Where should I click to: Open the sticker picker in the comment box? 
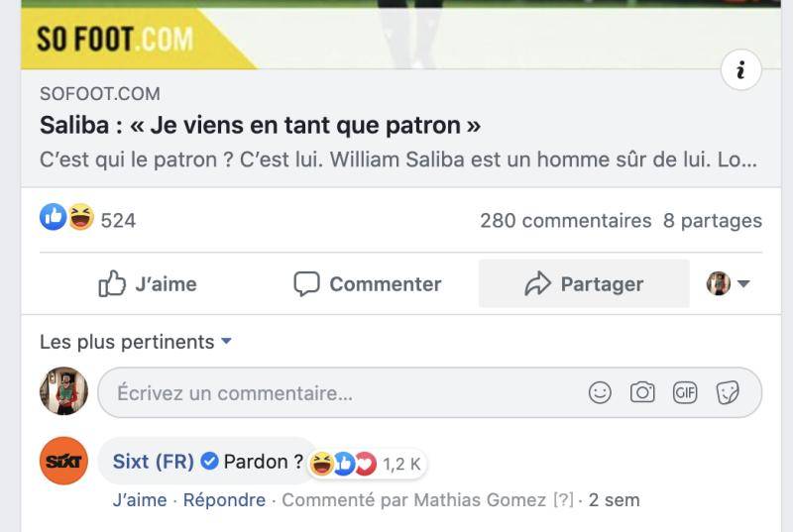[x=729, y=393]
